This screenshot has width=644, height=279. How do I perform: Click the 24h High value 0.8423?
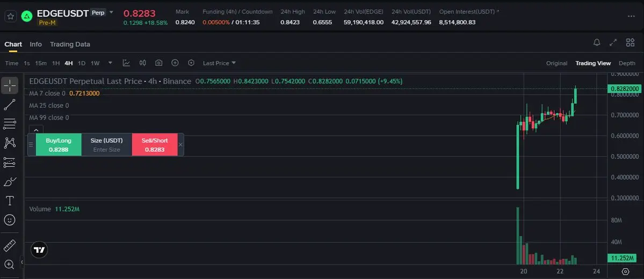(x=290, y=22)
